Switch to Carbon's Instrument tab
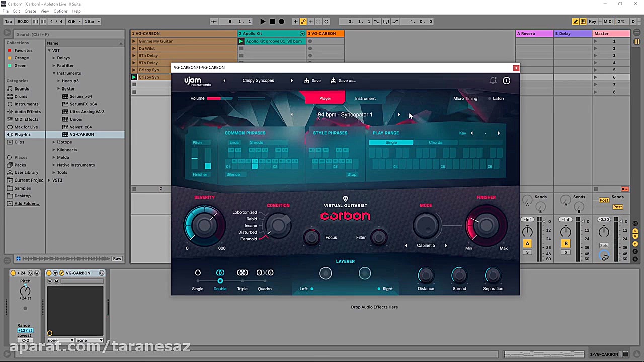This screenshot has width=644, height=362. [365, 98]
